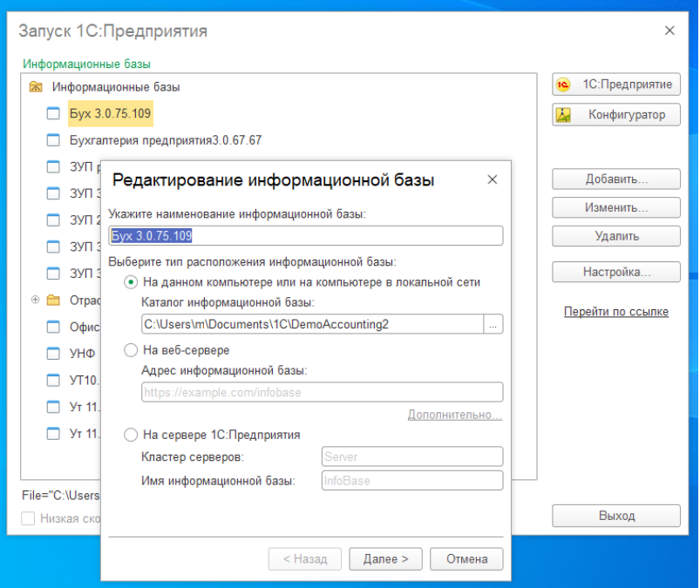
Task: Click Добавить... to add infobase
Action: click(616, 179)
